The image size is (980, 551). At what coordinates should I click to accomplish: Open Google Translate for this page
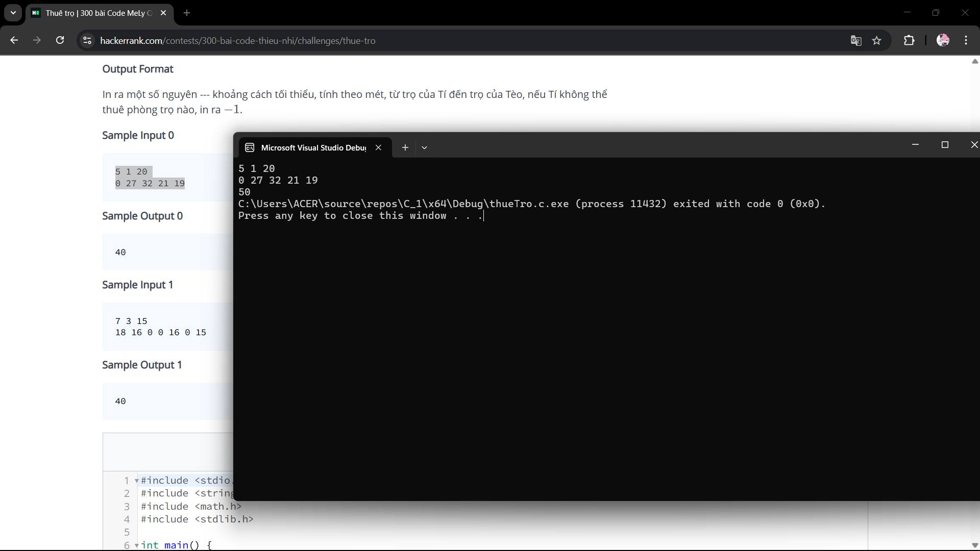[x=856, y=40]
